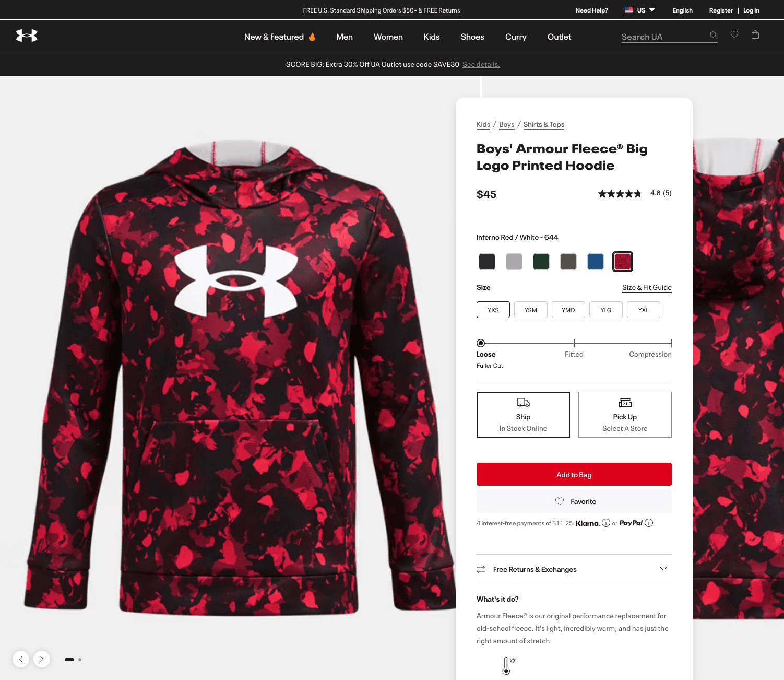
Task: Open the English language selector
Action: pyautogui.click(x=682, y=10)
